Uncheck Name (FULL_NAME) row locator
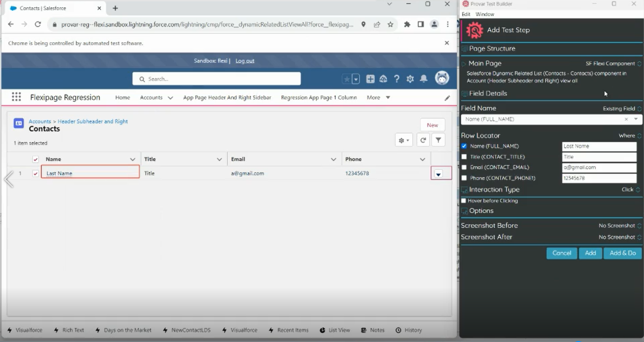This screenshot has height=342, width=644. [464, 146]
